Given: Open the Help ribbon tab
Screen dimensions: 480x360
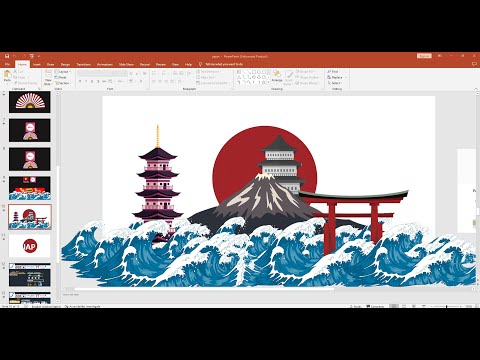Looking at the screenshot, I should [188, 64].
